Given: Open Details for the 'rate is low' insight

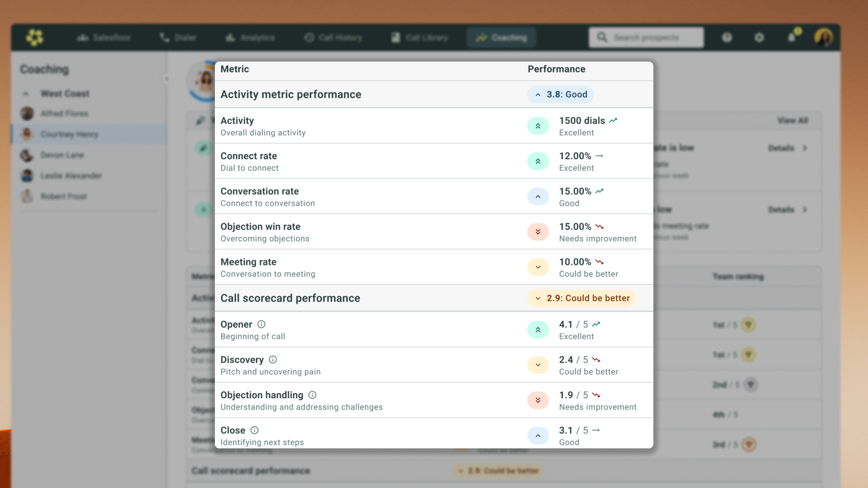Looking at the screenshot, I should pyautogui.click(x=788, y=148).
